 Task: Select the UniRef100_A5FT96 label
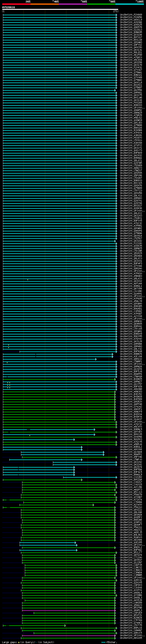(131, 457)
